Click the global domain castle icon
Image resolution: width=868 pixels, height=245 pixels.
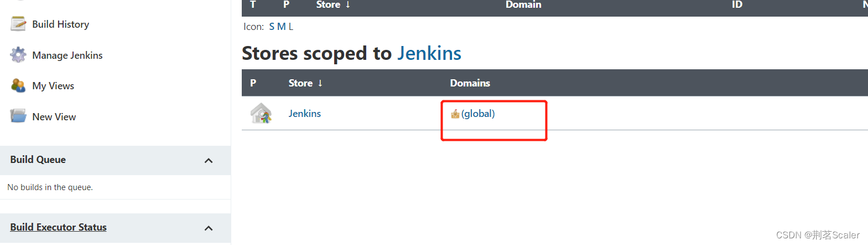pyautogui.click(x=455, y=114)
